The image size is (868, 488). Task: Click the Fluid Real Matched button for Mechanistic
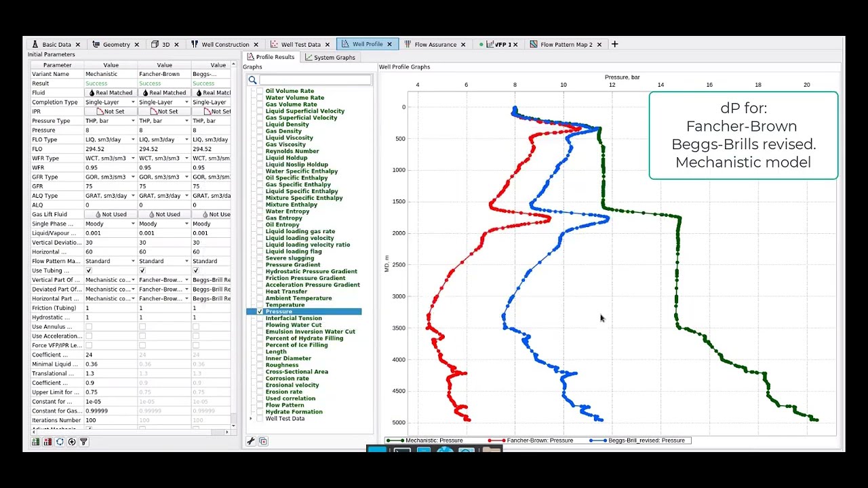(110, 93)
